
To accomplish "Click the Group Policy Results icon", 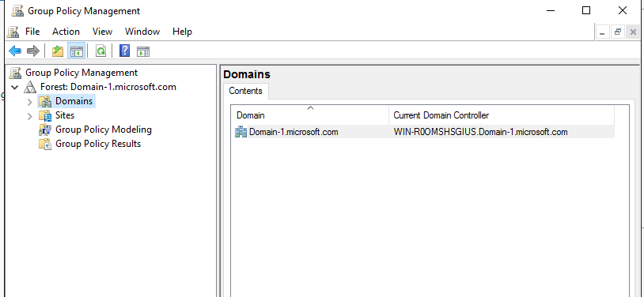I will pyautogui.click(x=45, y=144).
